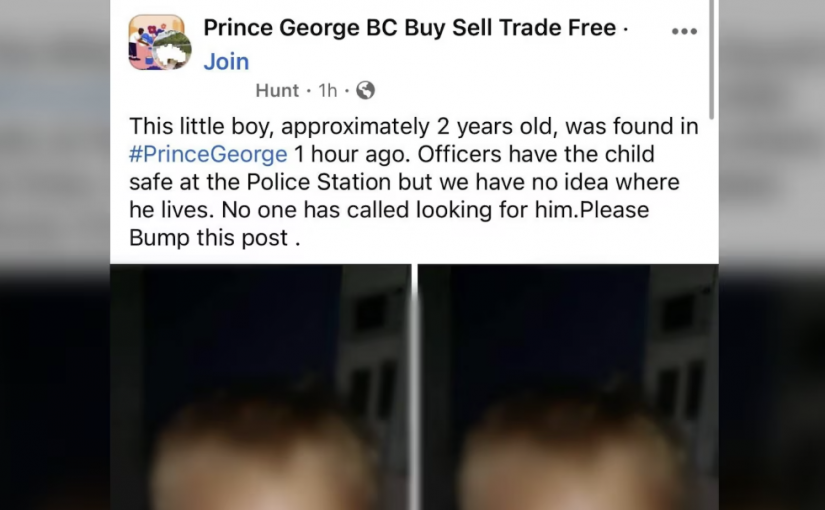Join the Prince George buy sell group
825x510 pixels.
click(x=226, y=61)
